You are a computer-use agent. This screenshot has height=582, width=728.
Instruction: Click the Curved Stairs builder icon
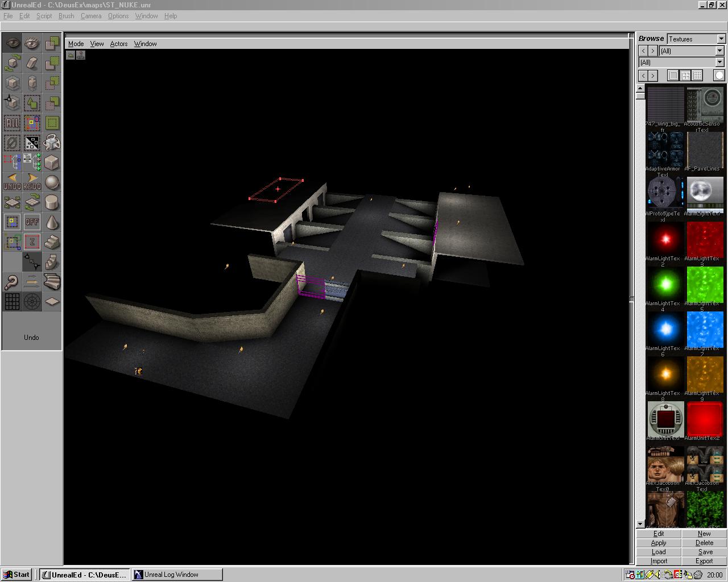click(x=52, y=281)
